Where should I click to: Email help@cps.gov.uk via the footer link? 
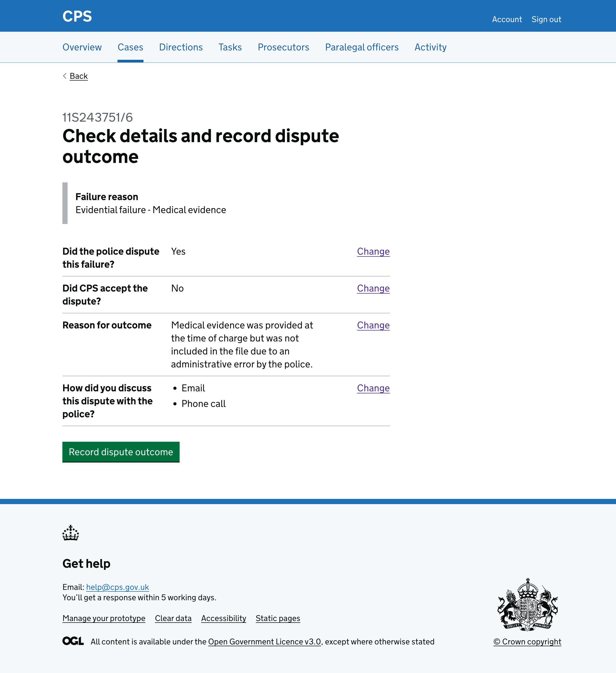click(117, 587)
